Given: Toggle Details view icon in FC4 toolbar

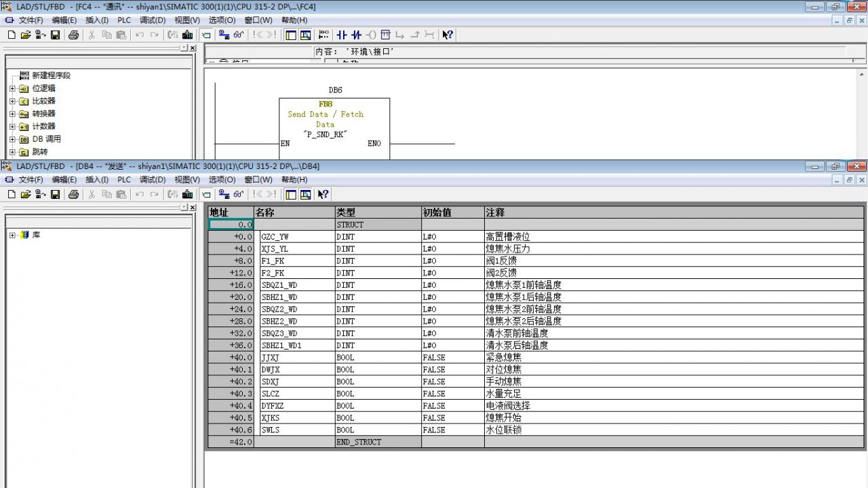Looking at the screenshot, I should pyautogui.click(x=305, y=35).
